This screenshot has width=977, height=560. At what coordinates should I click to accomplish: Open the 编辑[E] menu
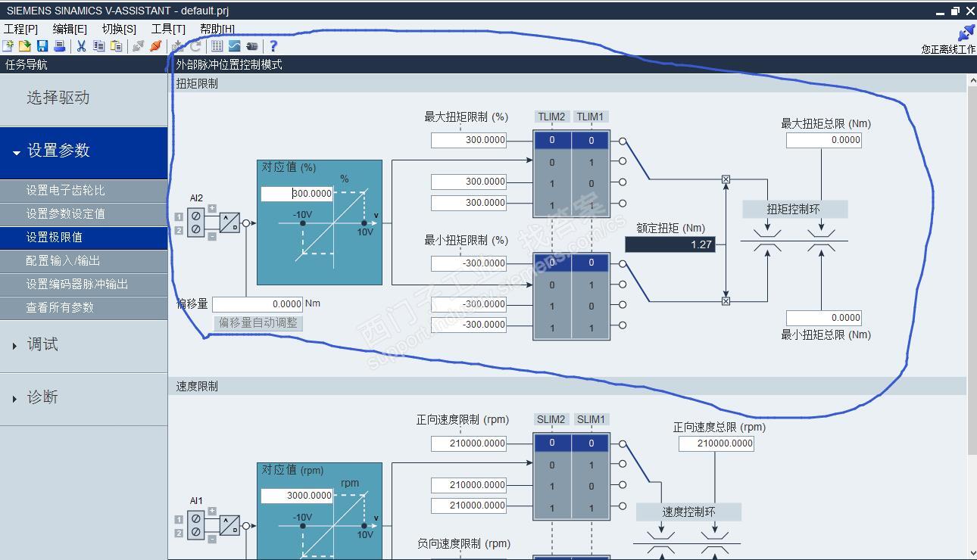70,29
